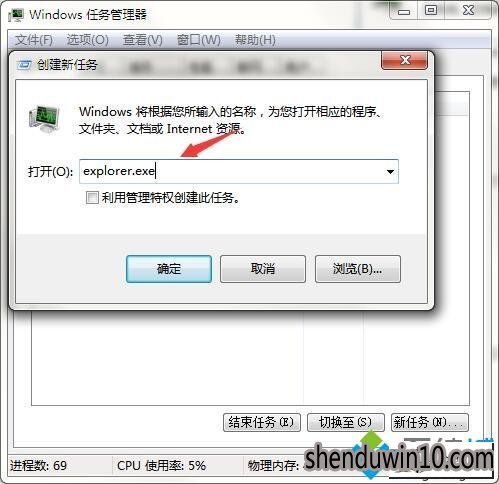
Task: Open the 帮助(H) menu
Action: point(255,40)
